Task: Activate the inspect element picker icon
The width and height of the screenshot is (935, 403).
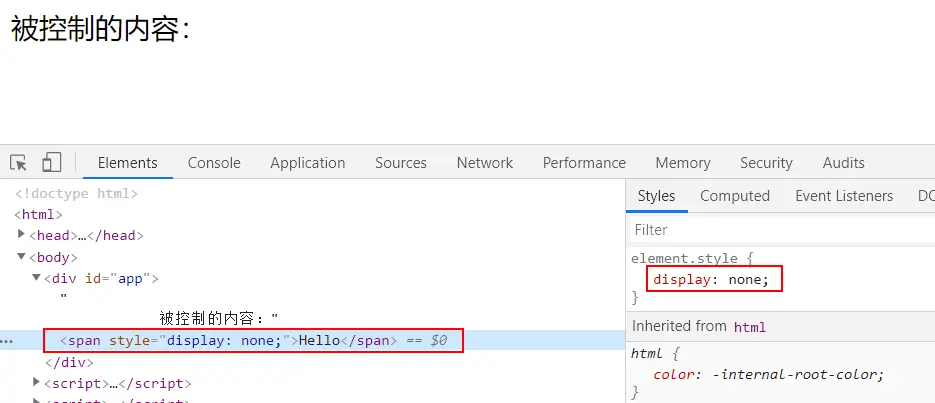Action: tap(18, 162)
